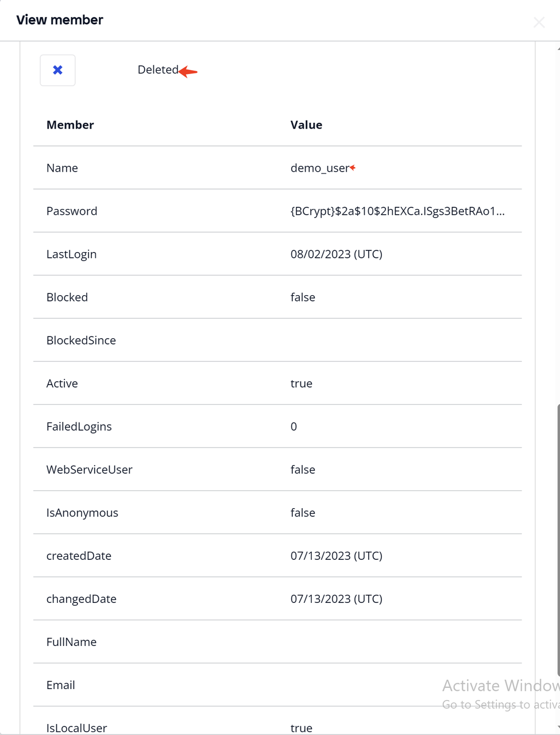The width and height of the screenshot is (560, 735).
Task: Select the truncated BCrypt Password hash value
Action: 398,211
